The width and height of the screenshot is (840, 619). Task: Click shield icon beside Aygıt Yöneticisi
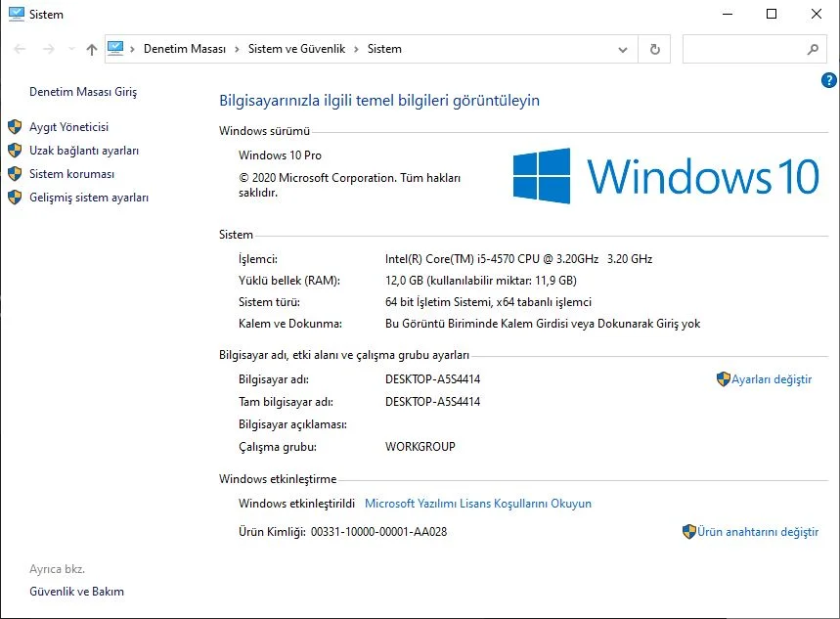click(15, 127)
